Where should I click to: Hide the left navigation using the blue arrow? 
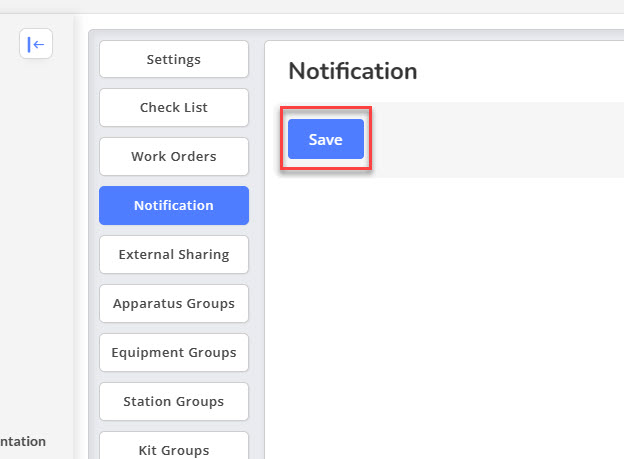36,44
